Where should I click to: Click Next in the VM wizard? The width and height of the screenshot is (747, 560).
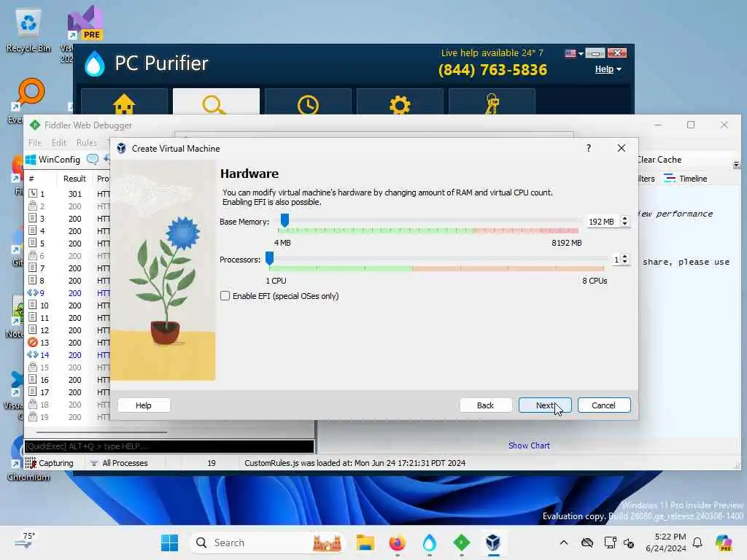(x=544, y=405)
